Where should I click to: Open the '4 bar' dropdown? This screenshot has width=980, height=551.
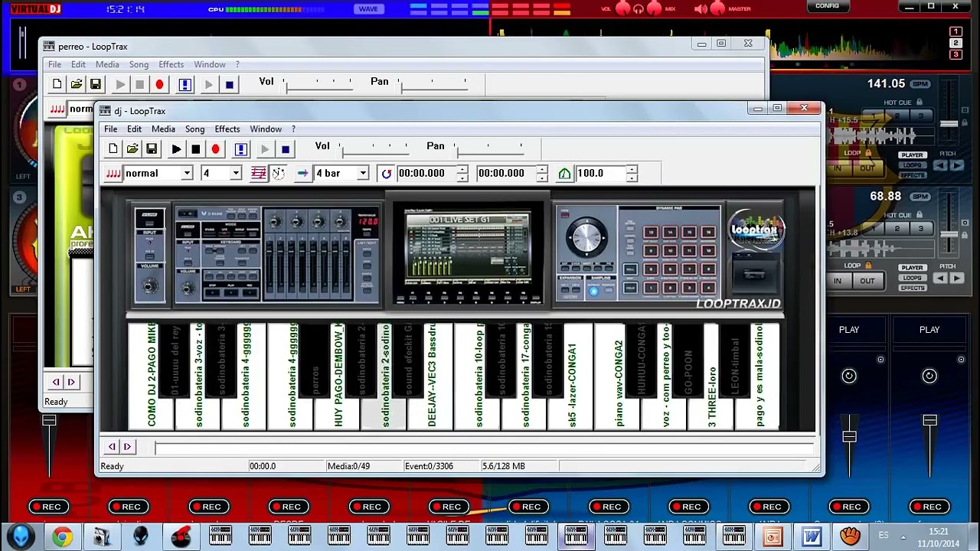coord(363,174)
